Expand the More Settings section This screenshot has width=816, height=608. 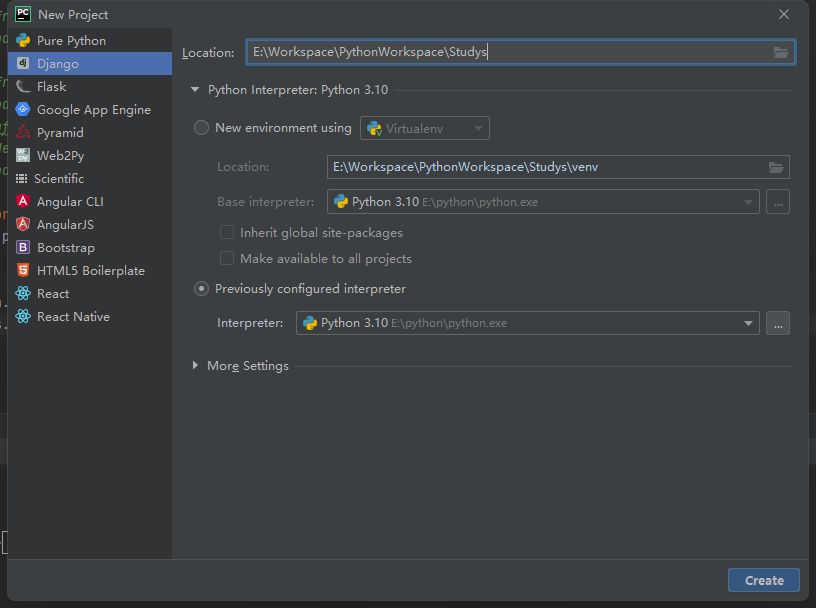point(195,365)
